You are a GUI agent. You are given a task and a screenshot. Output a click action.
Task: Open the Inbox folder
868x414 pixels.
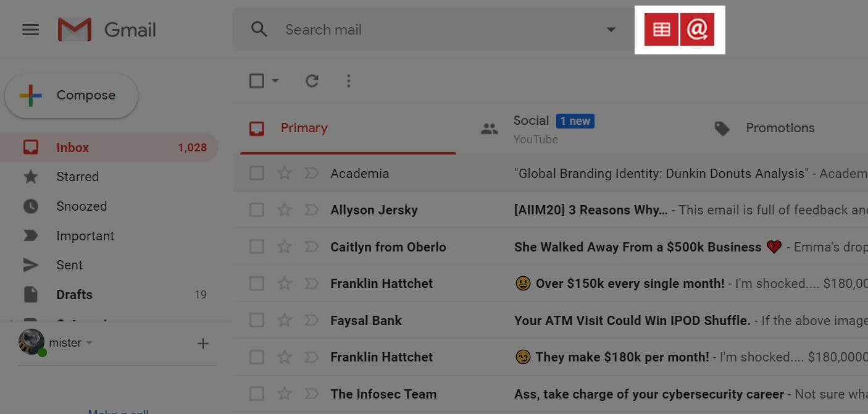(x=109, y=148)
